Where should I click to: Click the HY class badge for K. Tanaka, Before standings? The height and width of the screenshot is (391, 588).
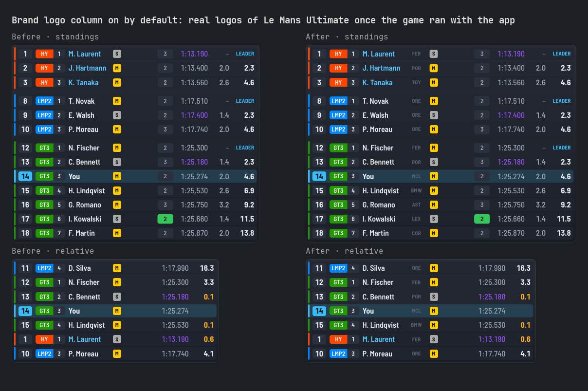[x=44, y=83]
